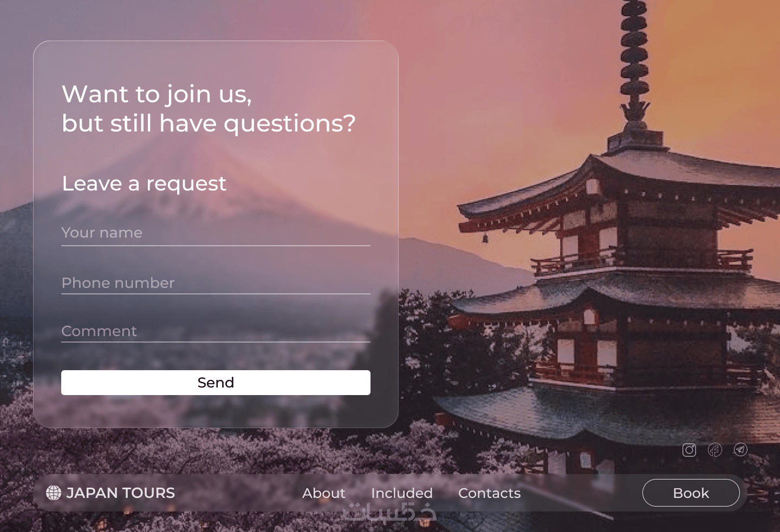The width and height of the screenshot is (780, 532).
Task: Click the Book button
Action: click(691, 493)
